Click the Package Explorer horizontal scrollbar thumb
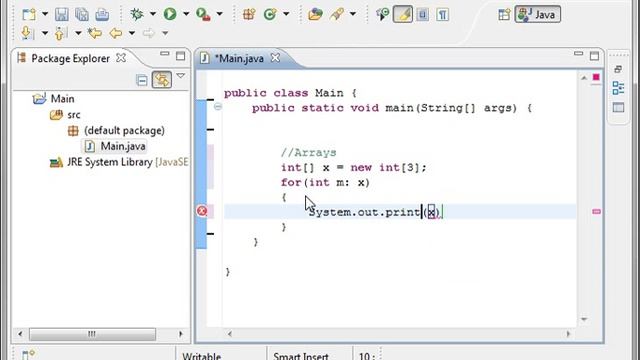This screenshot has height=360, width=640. [92, 334]
